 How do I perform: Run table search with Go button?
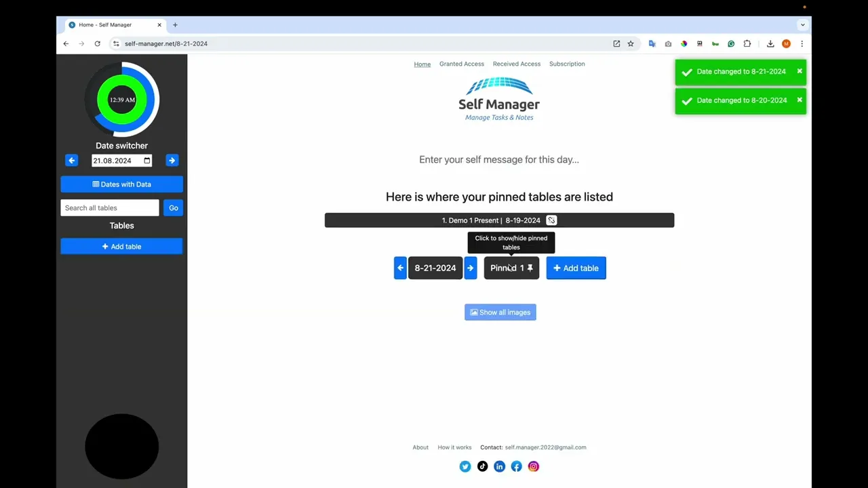point(174,208)
